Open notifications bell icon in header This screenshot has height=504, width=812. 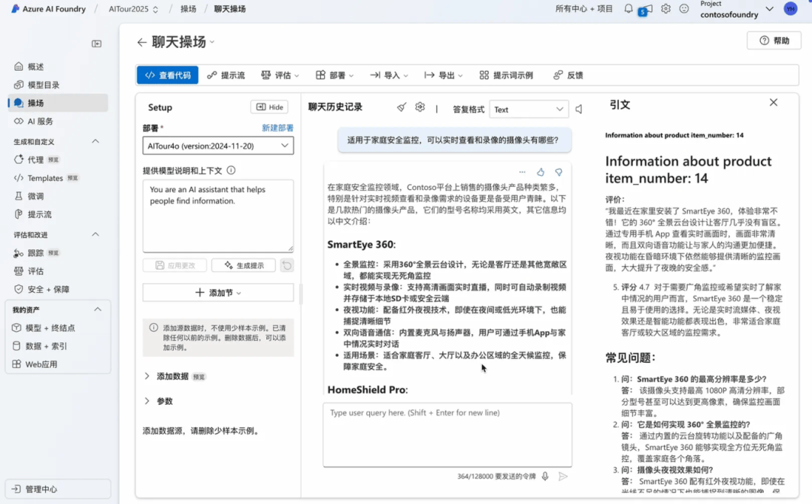[629, 9]
